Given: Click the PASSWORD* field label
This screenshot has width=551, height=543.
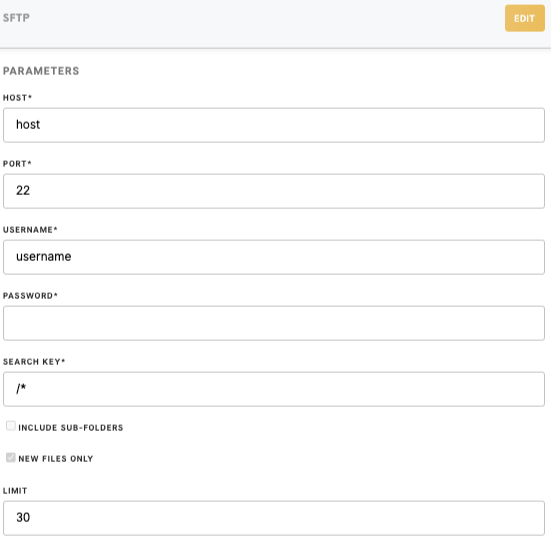Looking at the screenshot, I should tap(30, 296).
